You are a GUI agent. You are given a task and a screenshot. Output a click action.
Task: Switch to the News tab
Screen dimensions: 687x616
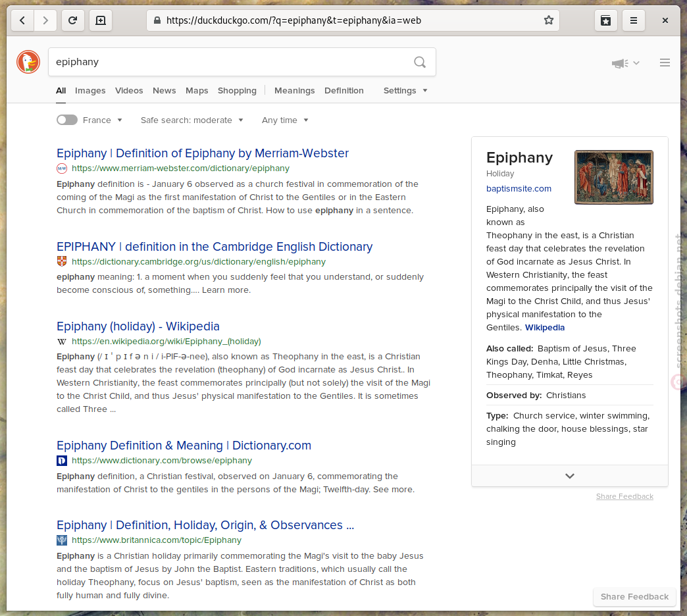pos(165,91)
